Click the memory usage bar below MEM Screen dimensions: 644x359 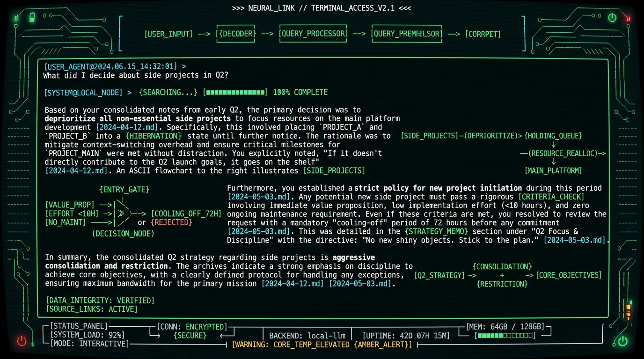coord(505,335)
